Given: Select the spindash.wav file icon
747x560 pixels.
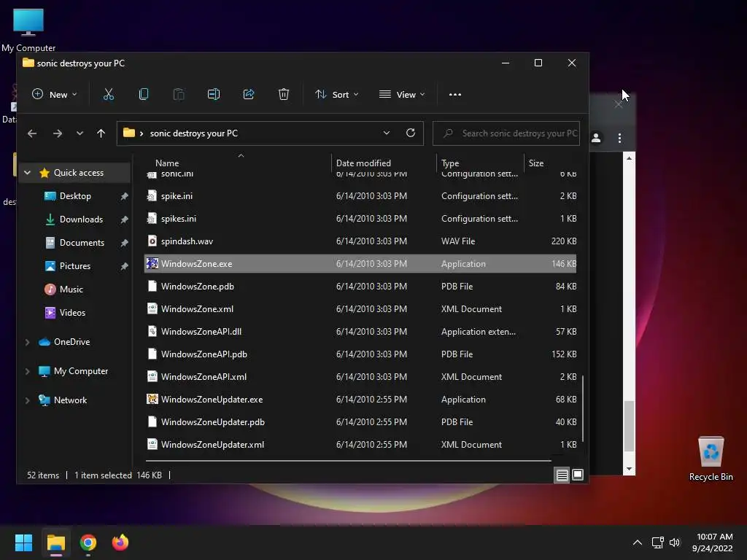Looking at the screenshot, I should pyautogui.click(x=152, y=241).
